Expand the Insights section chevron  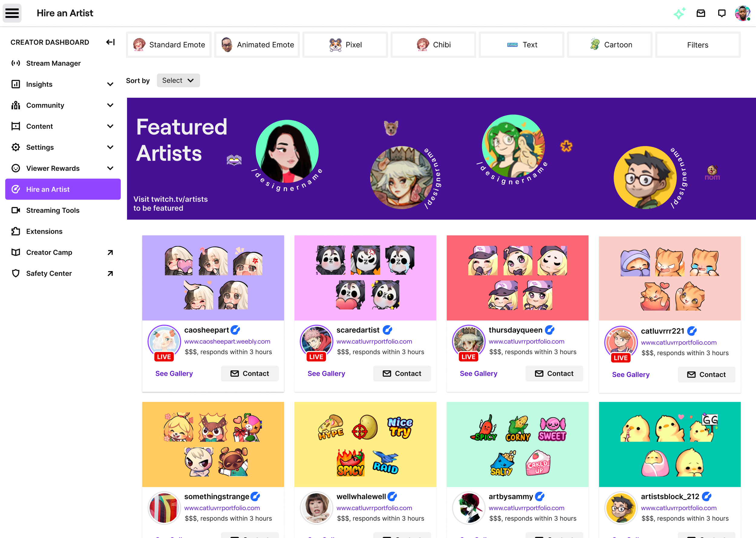click(x=110, y=84)
